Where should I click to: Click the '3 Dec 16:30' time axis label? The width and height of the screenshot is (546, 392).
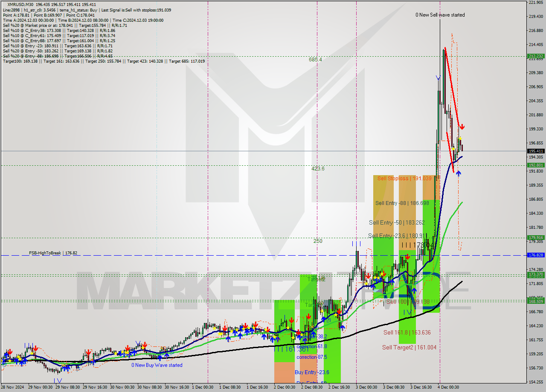point(421,387)
